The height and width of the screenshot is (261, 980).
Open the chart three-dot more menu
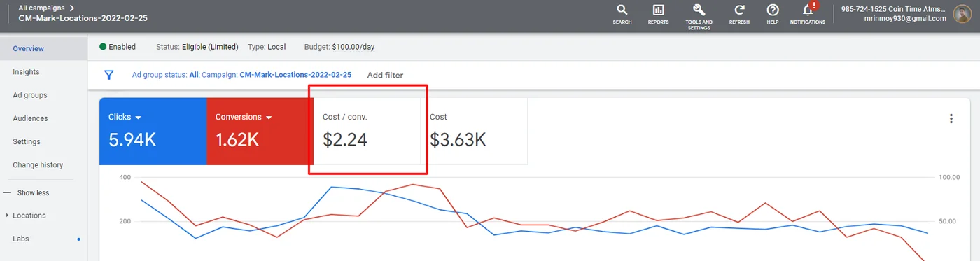(951, 118)
